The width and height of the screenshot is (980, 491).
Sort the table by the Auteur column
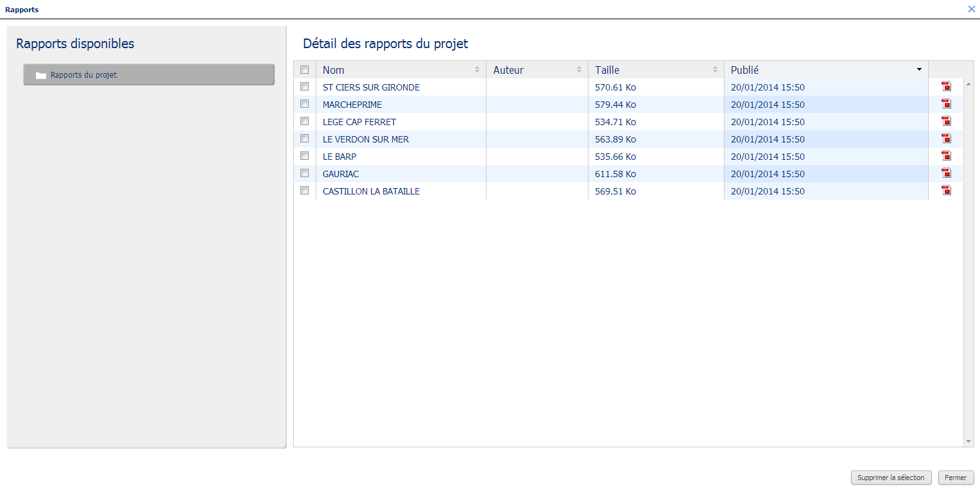pyautogui.click(x=537, y=70)
